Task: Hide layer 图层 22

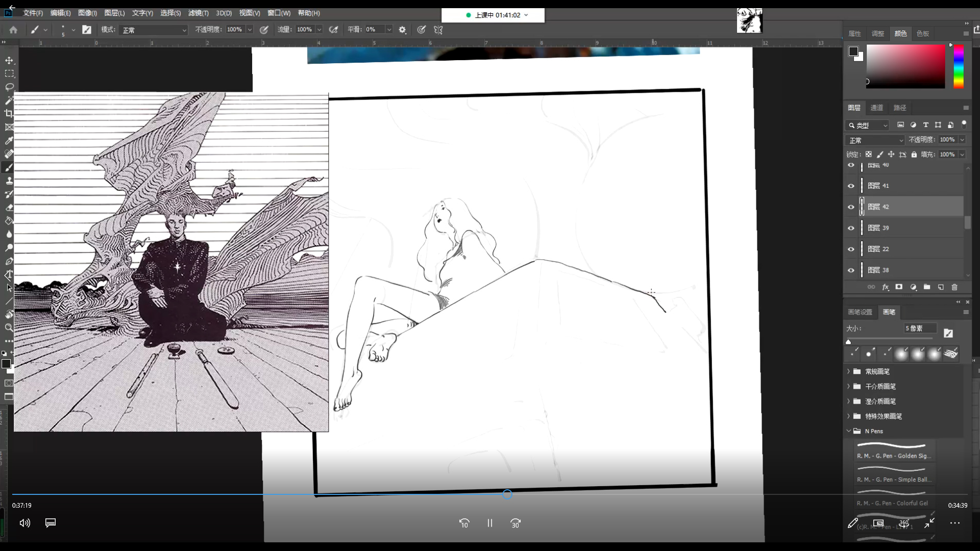Action: point(851,249)
